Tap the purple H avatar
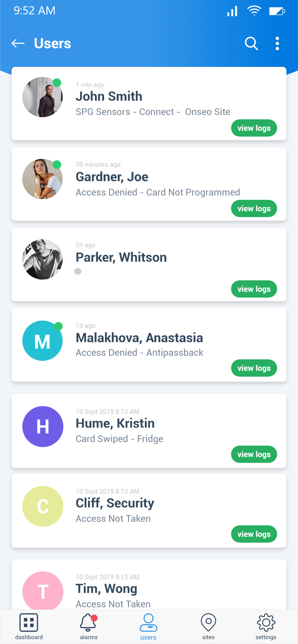Viewport: 298px width, 644px height. tap(43, 427)
